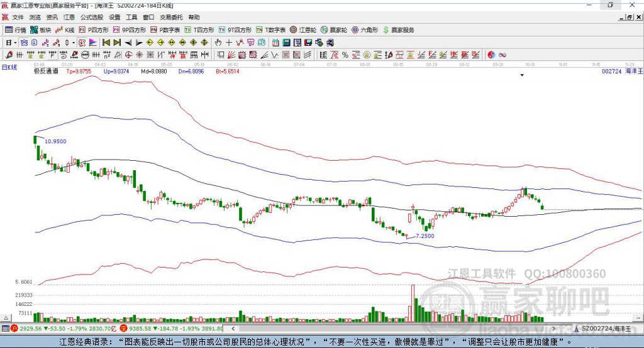Open the calendar icon in toolbar

275,43
